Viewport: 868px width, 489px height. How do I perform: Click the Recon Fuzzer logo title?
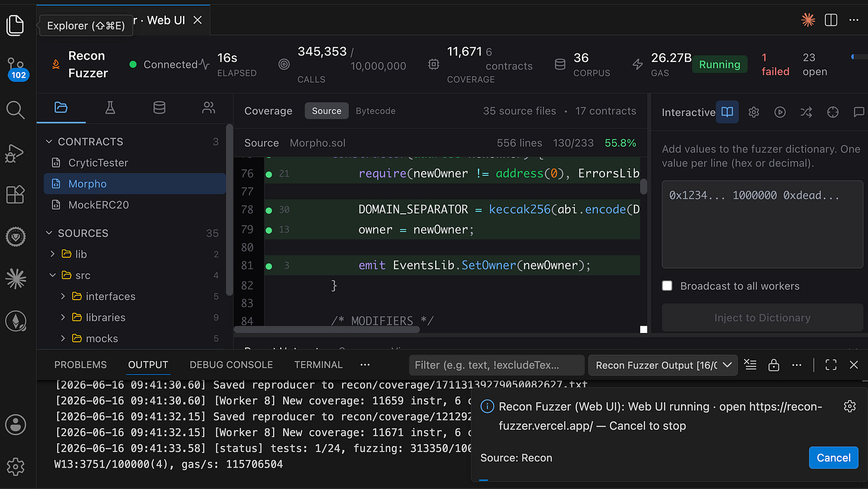[80, 64]
